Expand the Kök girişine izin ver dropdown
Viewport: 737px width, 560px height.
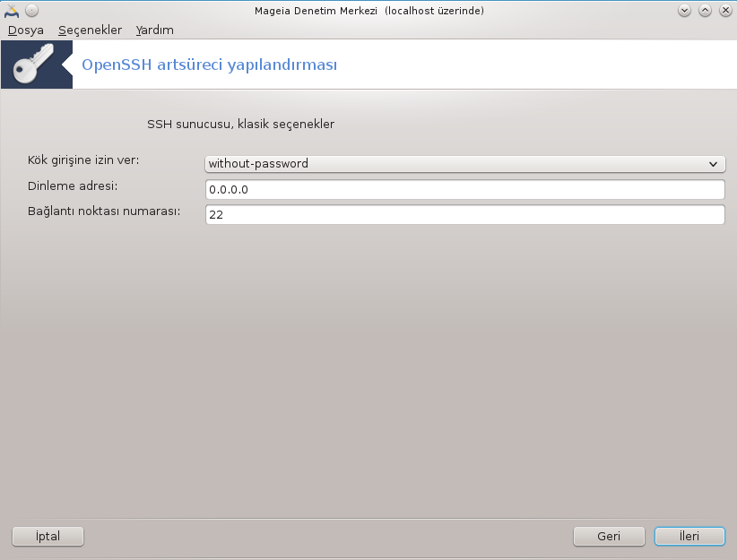[465, 164]
